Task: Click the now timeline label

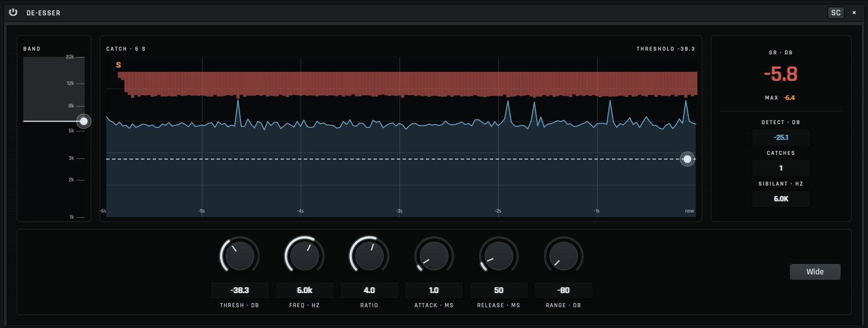Action: pos(690,211)
